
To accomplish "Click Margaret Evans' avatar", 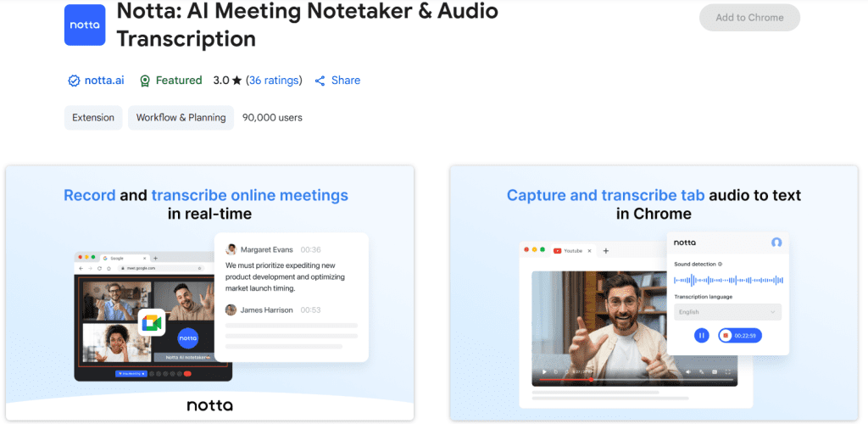I will tap(231, 249).
